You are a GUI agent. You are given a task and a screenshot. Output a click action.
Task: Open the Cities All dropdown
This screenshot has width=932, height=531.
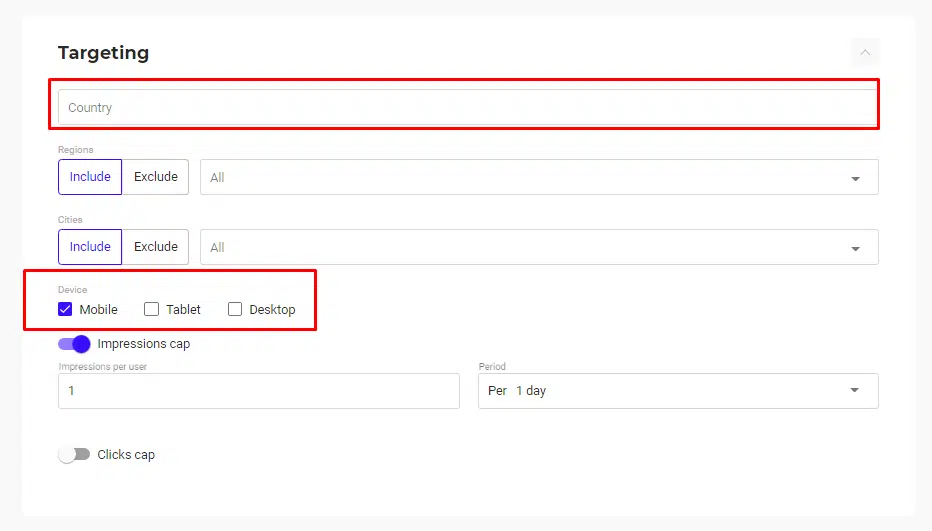point(539,247)
